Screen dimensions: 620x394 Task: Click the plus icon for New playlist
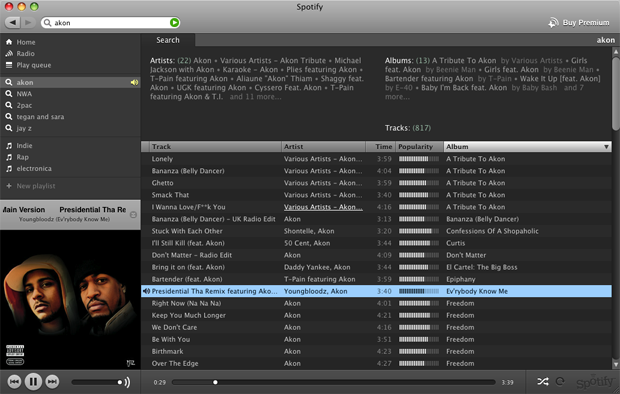tap(9, 186)
